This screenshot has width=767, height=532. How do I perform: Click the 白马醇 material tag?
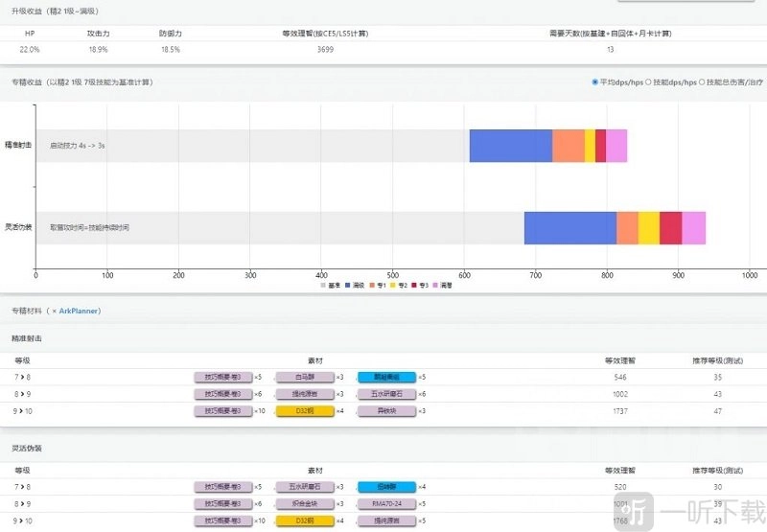[304, 378]
